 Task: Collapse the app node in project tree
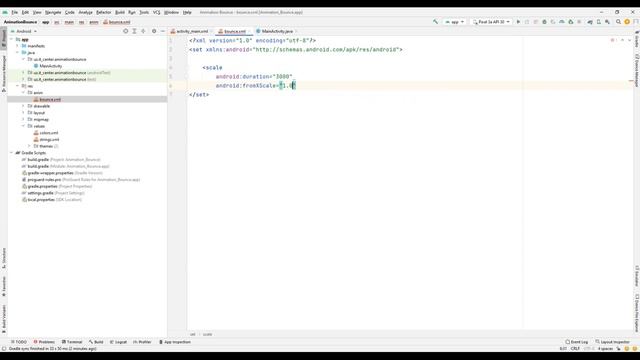(11, 39)
